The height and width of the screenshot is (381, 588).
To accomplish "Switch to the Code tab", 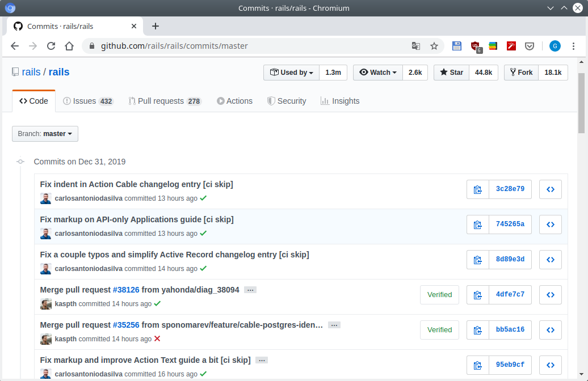I will [x=33, y=101].
